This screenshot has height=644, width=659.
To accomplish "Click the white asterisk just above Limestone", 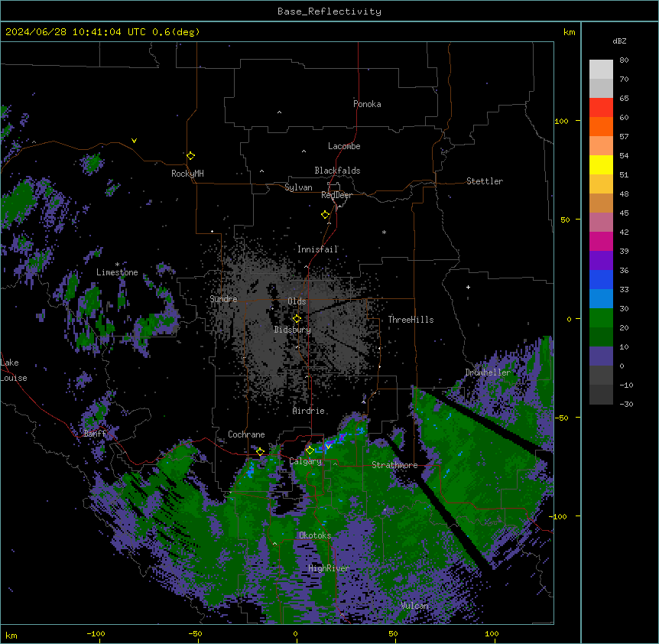I will pos(117,265).
